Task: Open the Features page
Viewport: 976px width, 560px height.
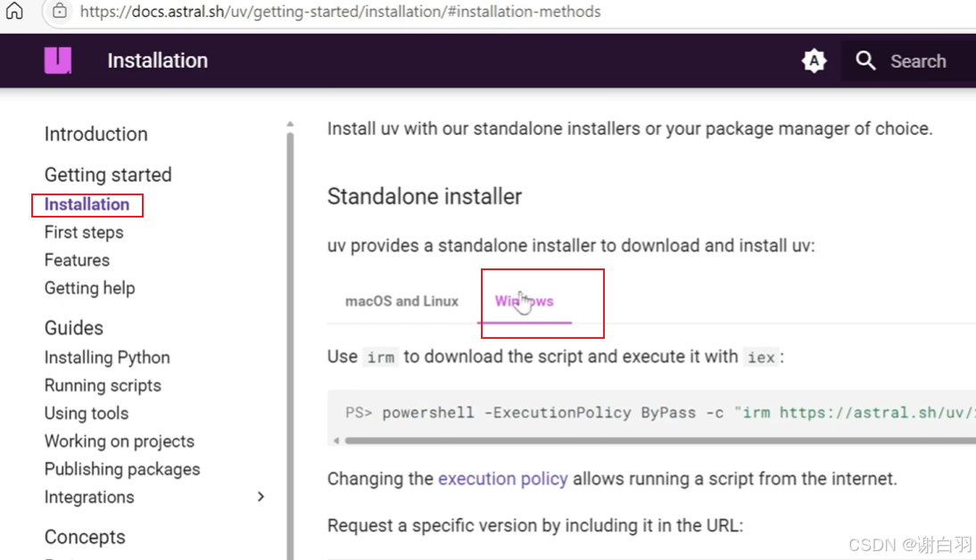Action: [x=77, y=260]
